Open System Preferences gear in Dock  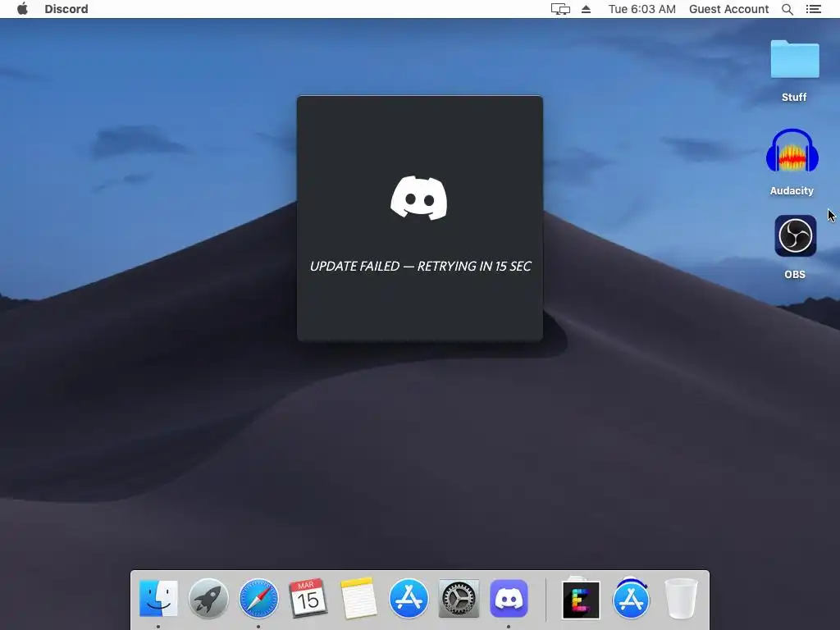click(459, 598)
